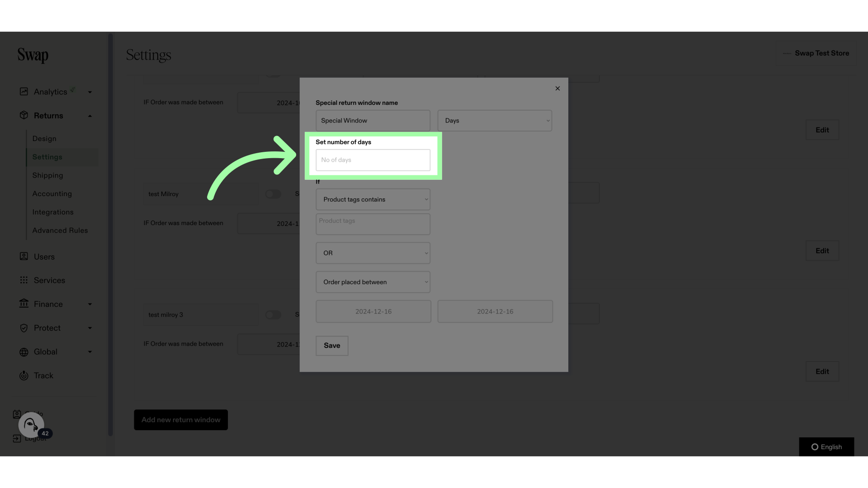
Task: Close the special return window dialog
Action: click(x=557, y=89)
